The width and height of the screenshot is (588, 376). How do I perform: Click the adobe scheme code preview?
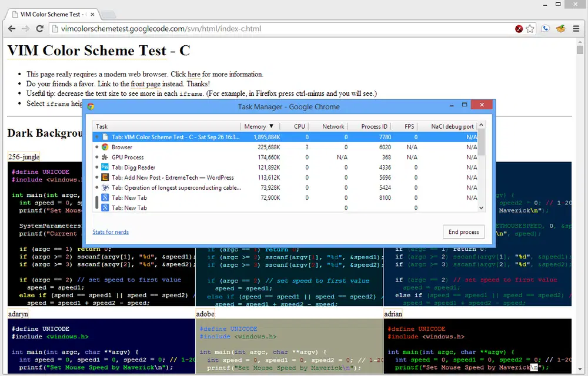(289, 347)
